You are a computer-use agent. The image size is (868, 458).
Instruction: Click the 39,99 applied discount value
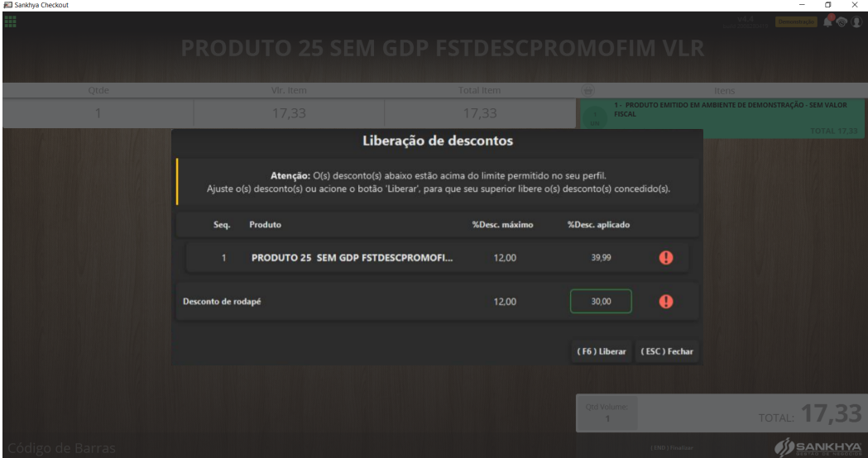601,258
